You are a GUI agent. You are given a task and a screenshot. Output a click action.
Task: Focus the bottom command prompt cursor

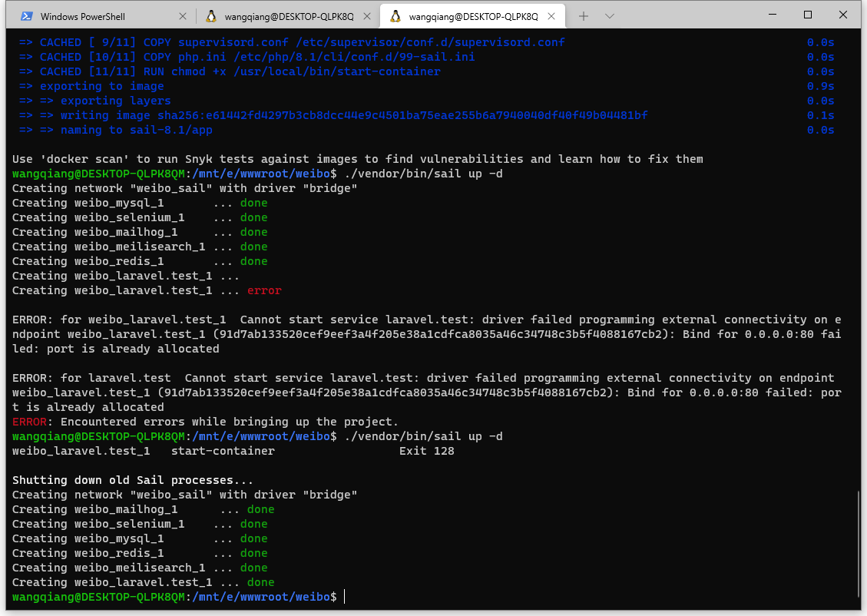345,597
